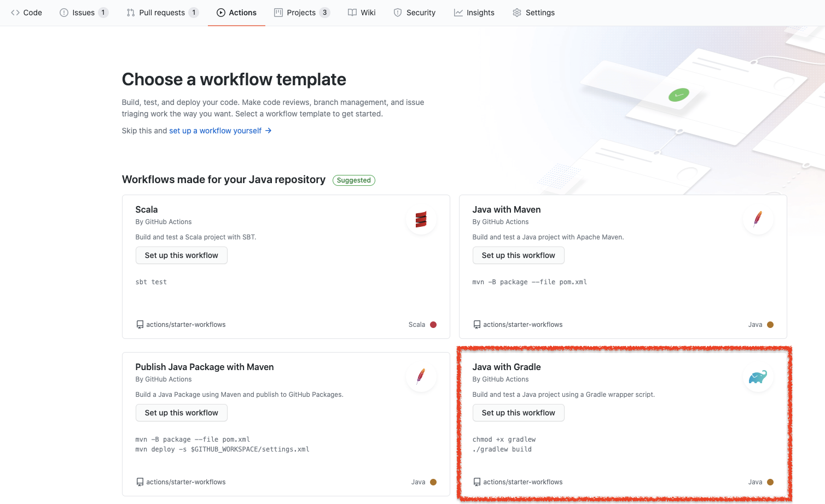The width and height of the screenshot is (825, 504).
Task: Select the Actions tab
Action: pos(236,13)
